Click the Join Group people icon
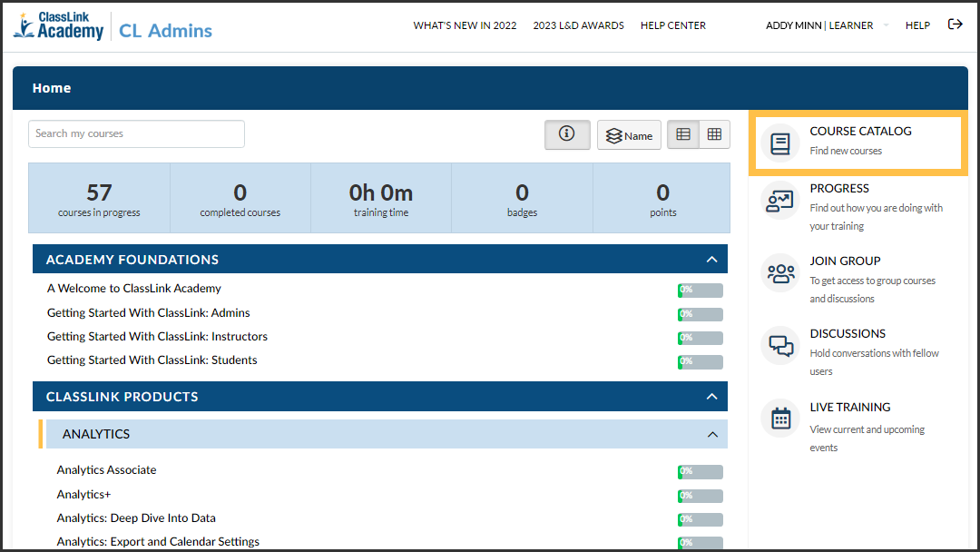980x552 pixels. pos(780,273)
